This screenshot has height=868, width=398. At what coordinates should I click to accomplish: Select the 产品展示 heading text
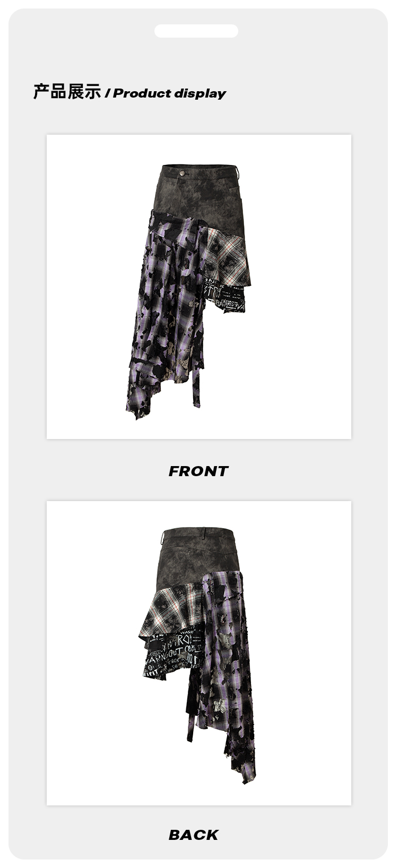click(x=67, y=92)
